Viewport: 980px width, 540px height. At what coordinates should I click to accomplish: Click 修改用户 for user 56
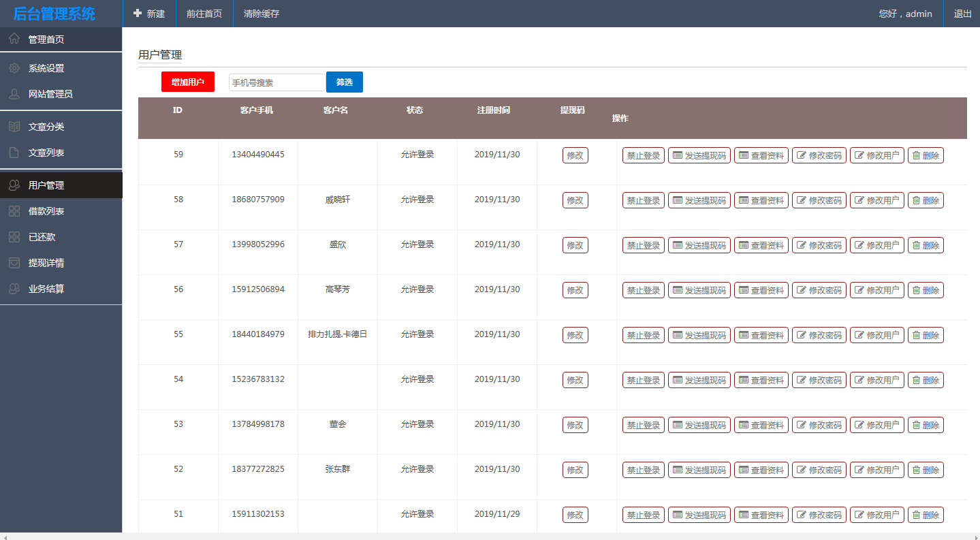877,290
